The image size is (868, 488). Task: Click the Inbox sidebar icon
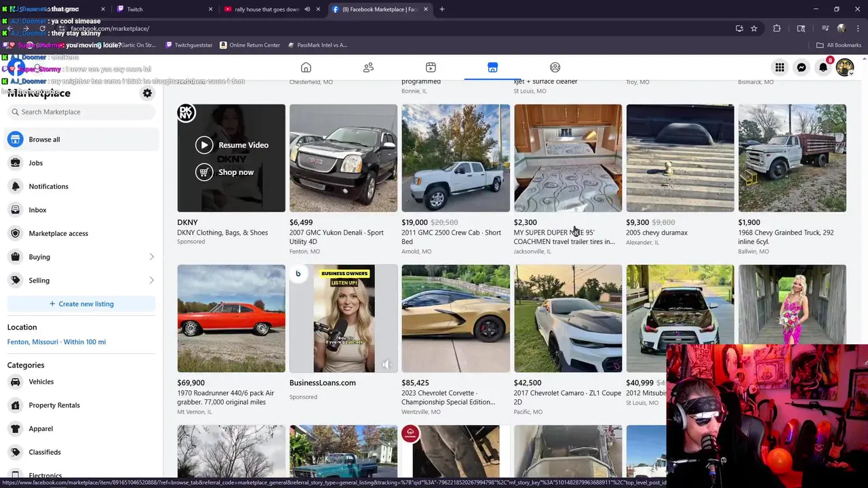click(x=16, y=210)
